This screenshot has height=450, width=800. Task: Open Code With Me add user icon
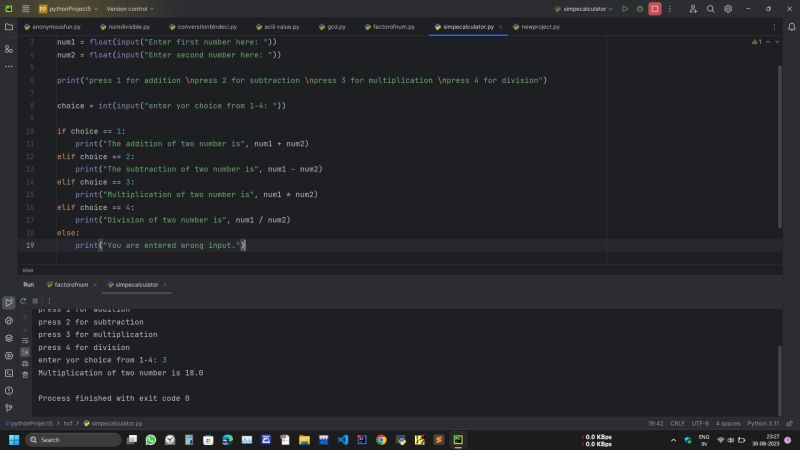click(x=693, y=9)
